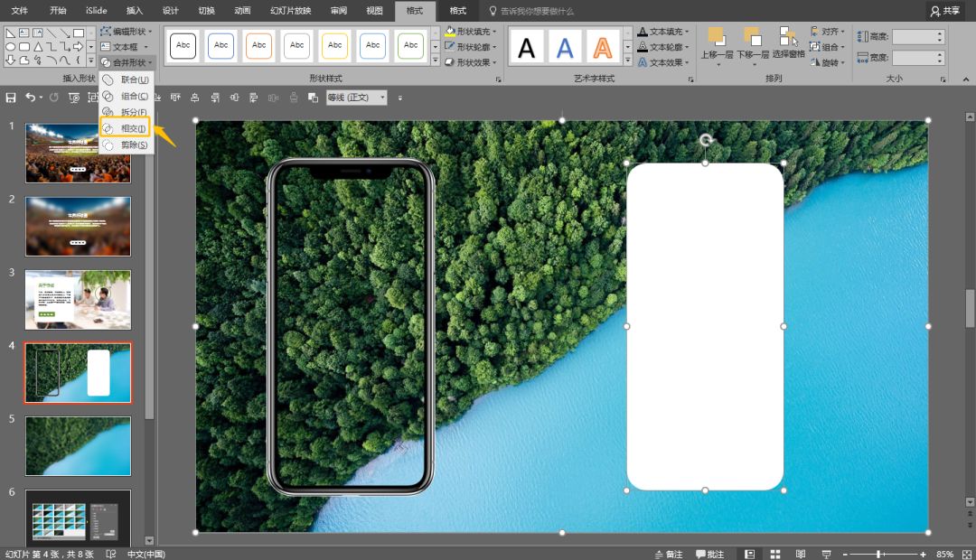
Task: Open the 形状效果 shape effects dropdown
Action: [x=471, y=62]
